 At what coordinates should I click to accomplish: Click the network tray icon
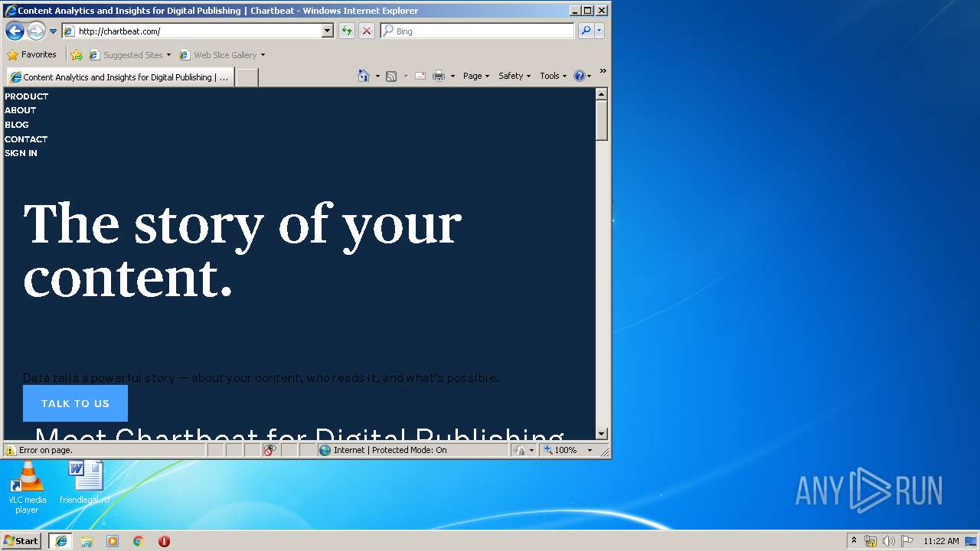[x=871, y=541]
